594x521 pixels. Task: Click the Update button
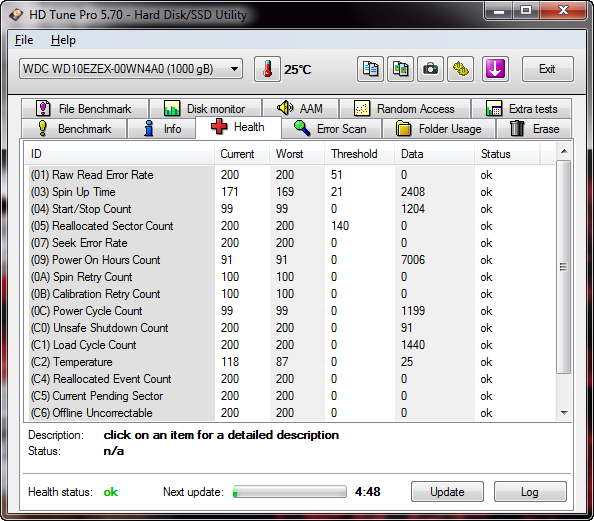click(447, 492)
